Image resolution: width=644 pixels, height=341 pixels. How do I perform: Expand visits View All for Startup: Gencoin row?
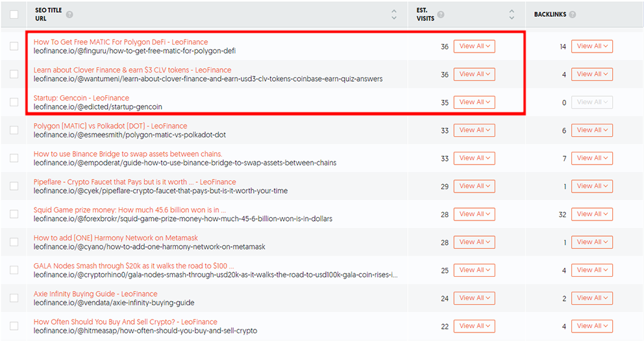tap(474, 102)
